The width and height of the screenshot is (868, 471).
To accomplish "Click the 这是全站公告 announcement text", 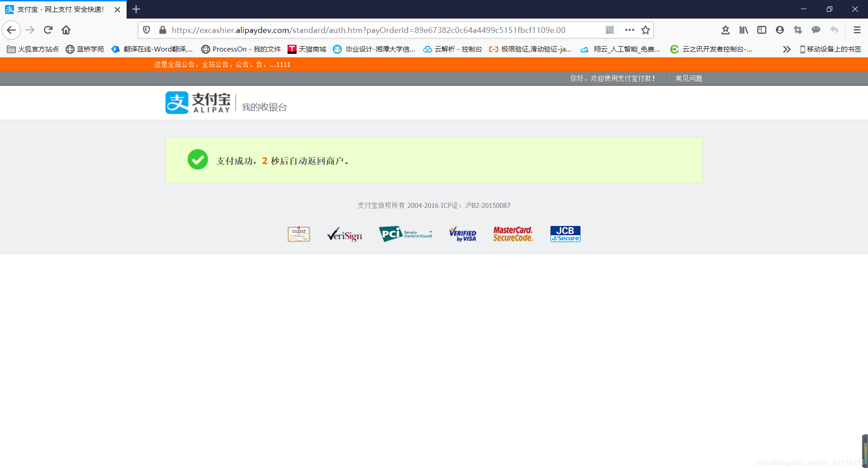I will (x=222, y=65).
